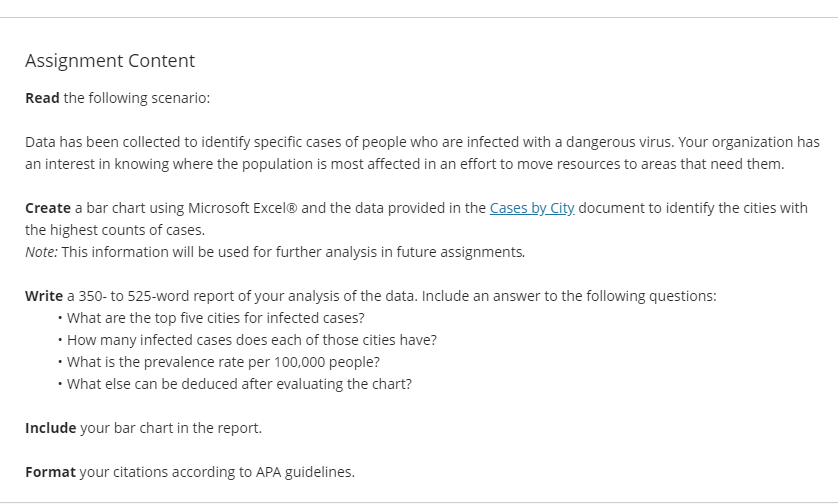The height and width of the screenshot is (504, 838).
Task: Click the phrase 'dangerous virus' in scenario
Action: coord(618,142)
